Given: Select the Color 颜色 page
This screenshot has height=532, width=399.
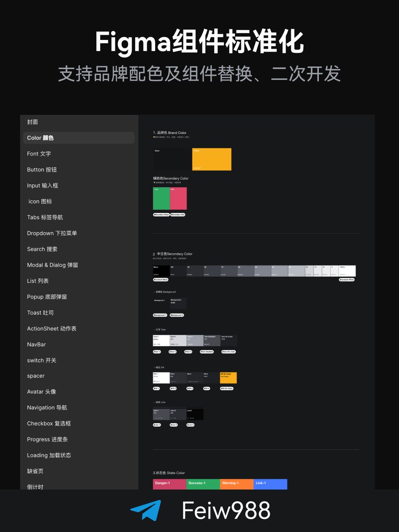Looking at the screenshot, I should 40,138.
